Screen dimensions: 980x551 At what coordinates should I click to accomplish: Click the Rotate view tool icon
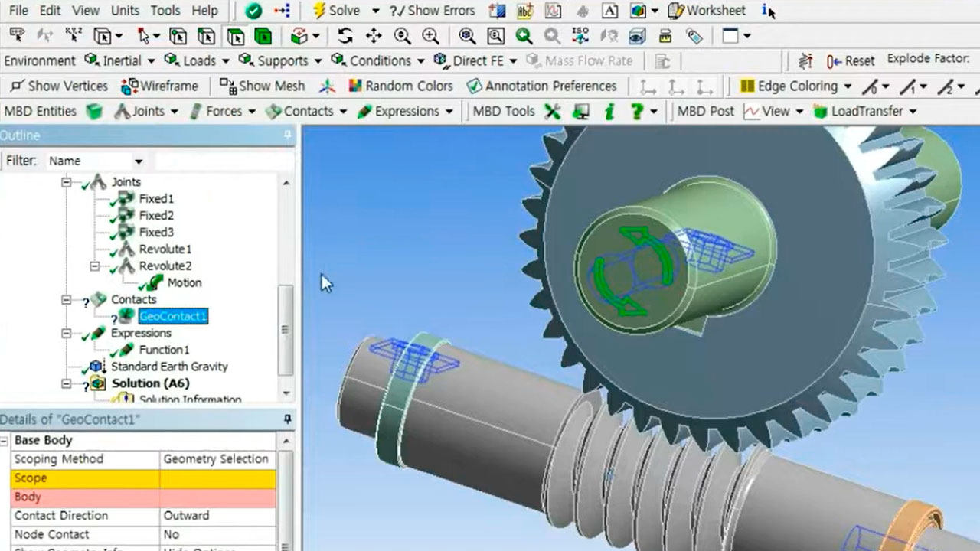tap(345, 36)
